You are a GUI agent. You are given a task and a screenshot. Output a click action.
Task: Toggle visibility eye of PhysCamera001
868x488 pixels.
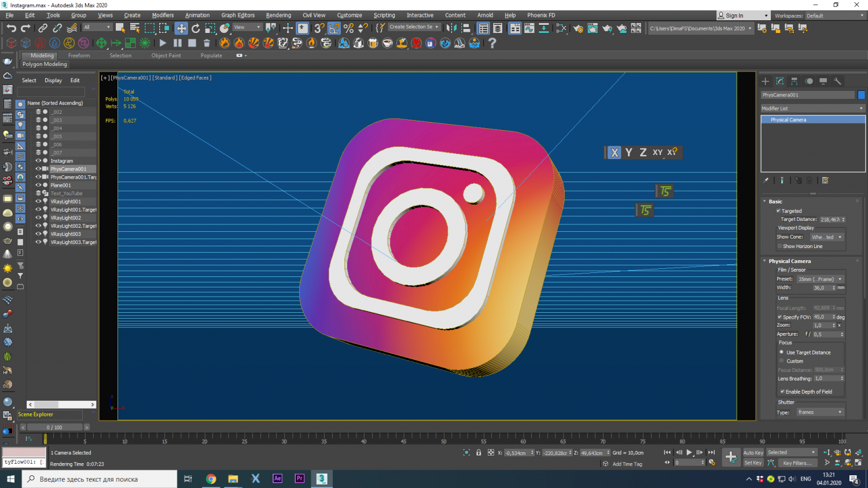pos(39,169)
